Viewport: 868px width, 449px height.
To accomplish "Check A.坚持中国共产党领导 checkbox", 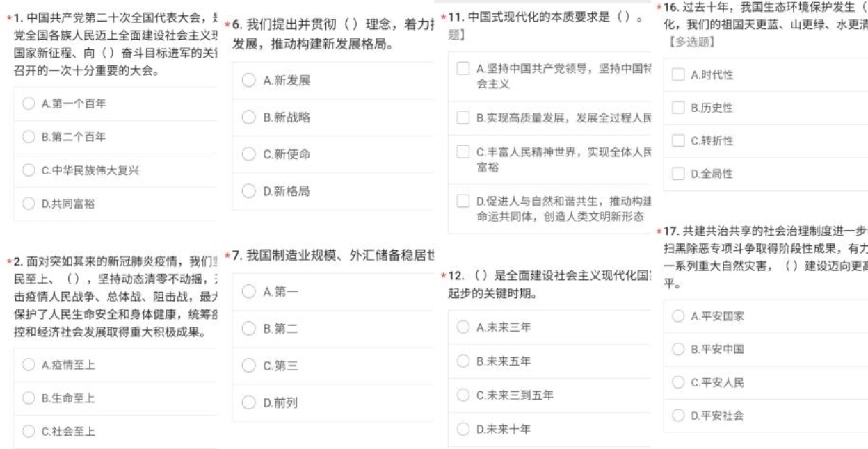I will click(463, 70).
